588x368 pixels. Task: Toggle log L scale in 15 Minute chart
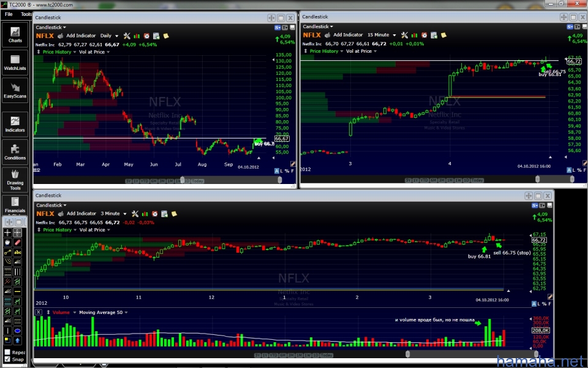[574, 170]
